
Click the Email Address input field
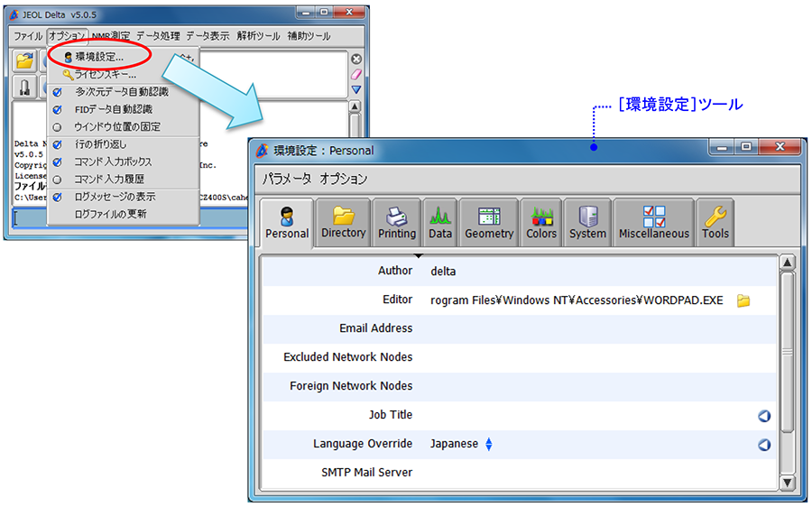(x=595, y=328)
